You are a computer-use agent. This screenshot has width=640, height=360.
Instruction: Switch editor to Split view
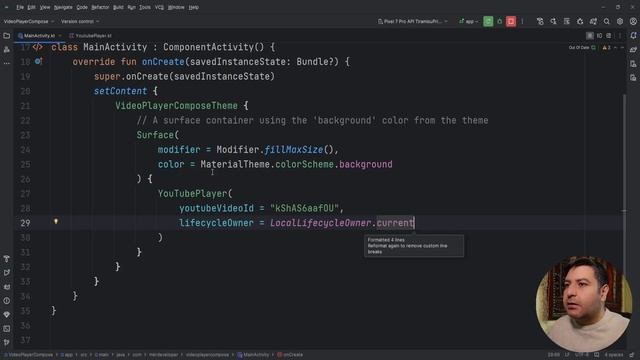[599, 36]
